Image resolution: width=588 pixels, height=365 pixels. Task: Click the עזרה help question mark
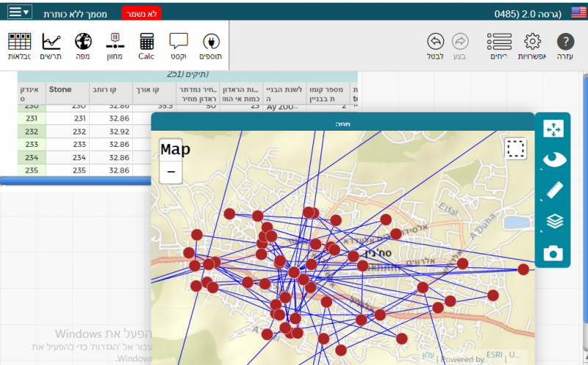565,46
